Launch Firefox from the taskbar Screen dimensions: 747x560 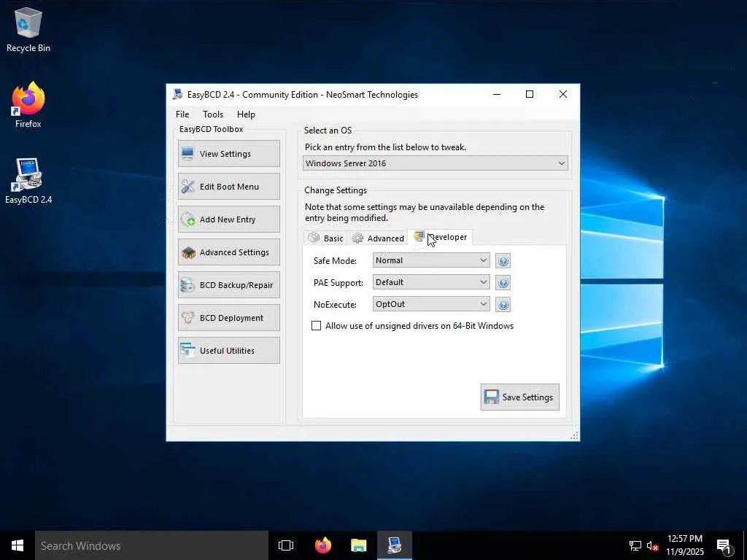pos(323,545)
